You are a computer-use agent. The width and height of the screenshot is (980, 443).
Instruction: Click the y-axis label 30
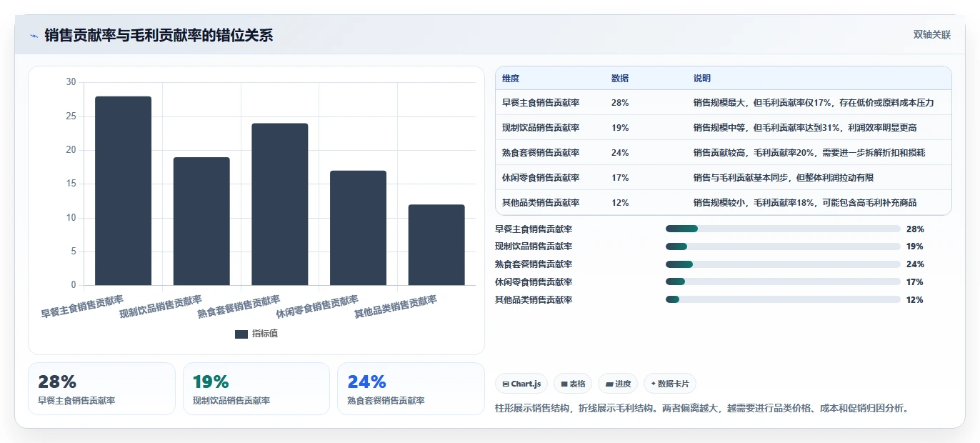point(71,82)
